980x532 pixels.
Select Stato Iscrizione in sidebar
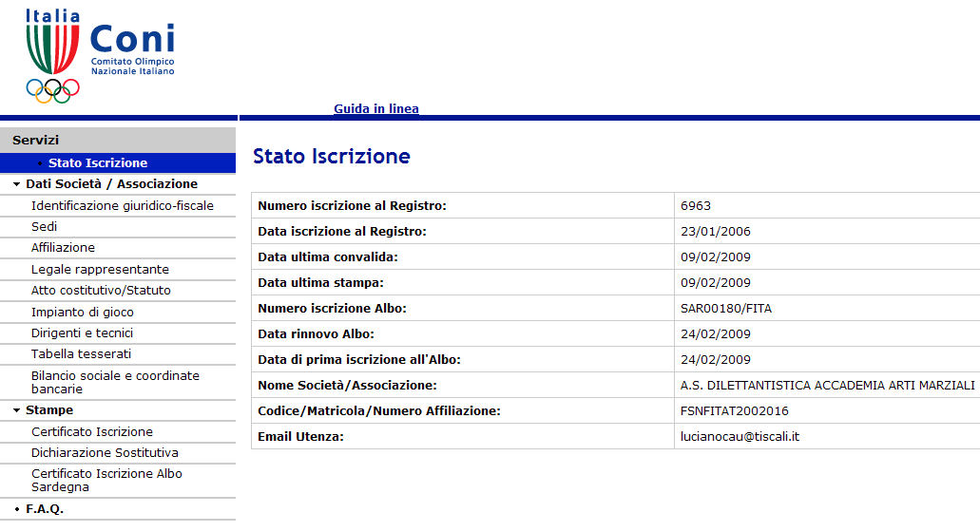(98, 163)
